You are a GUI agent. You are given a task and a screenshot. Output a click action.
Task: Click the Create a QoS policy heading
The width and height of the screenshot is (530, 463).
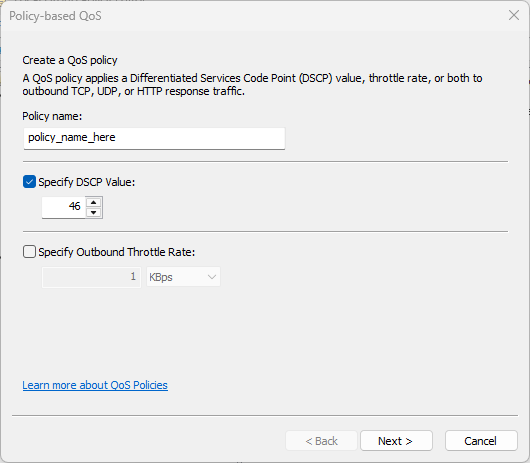70,60
